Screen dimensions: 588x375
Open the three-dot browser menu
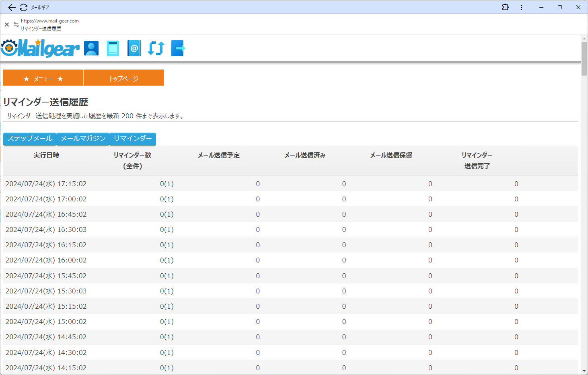point(521,7)
